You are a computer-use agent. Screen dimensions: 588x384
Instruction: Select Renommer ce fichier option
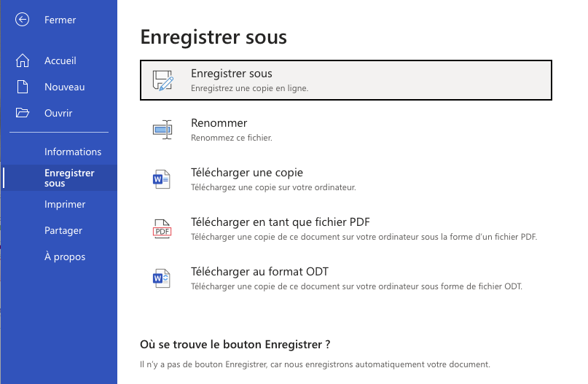pos(346,130)
